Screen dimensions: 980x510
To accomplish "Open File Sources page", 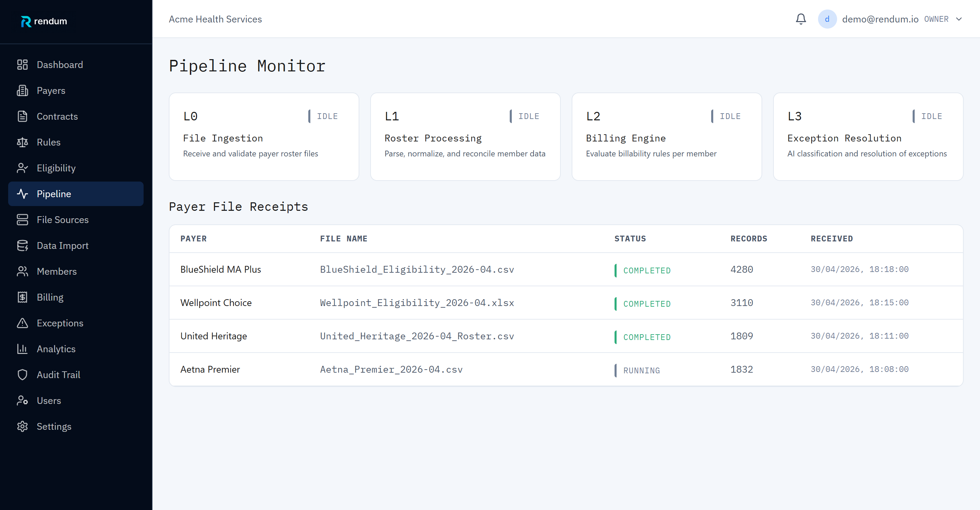I will (76, 220).
